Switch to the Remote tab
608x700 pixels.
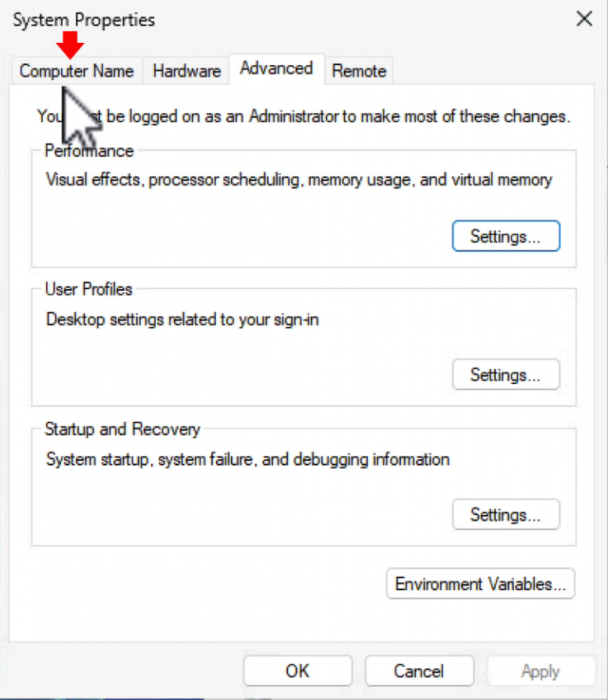358,70
